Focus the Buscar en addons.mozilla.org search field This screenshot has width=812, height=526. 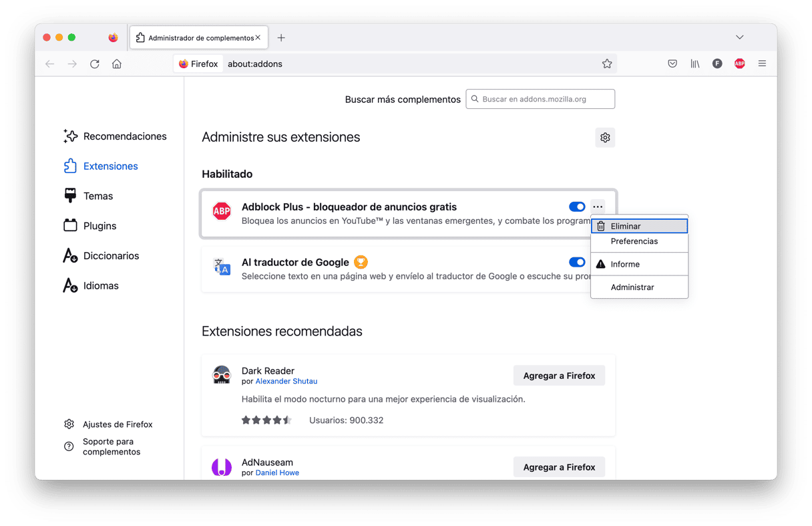click(540, 99)
